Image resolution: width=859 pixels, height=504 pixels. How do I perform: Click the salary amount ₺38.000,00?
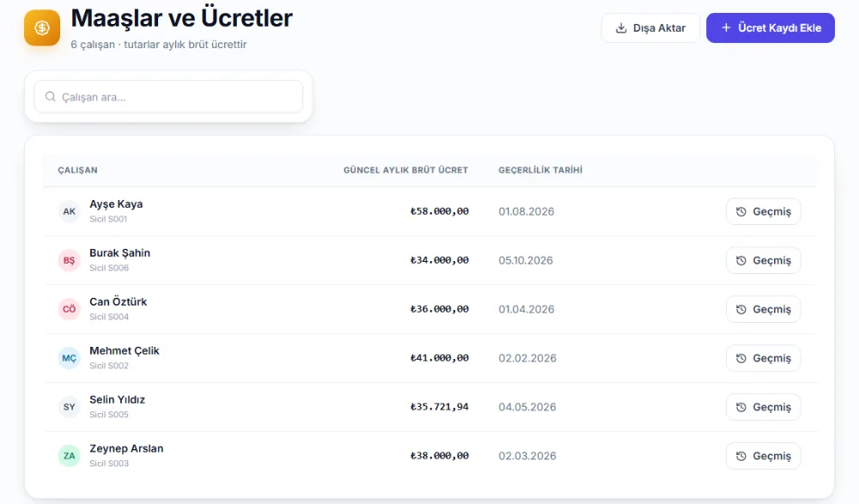pyautogui.click(x=439, y=456)
